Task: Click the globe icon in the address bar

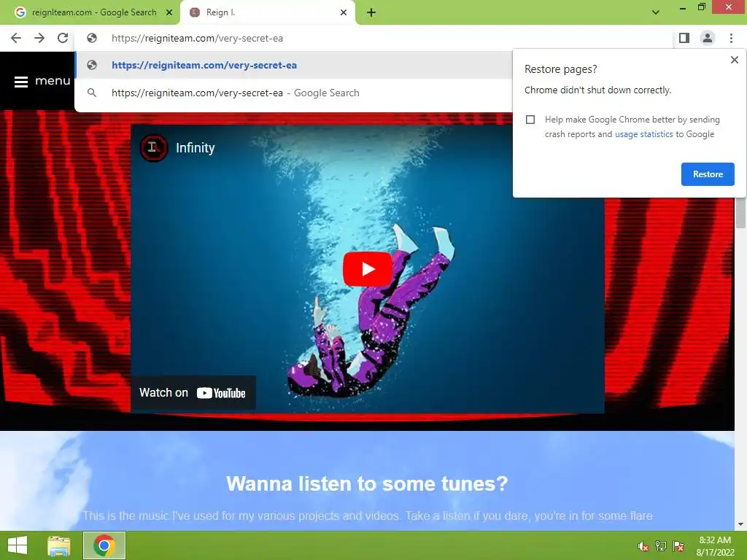Action: [92, 38]
